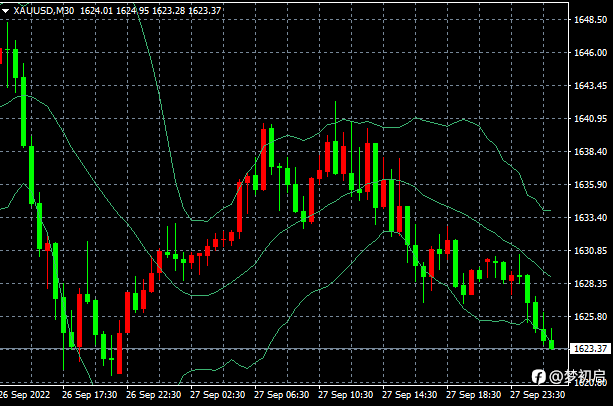Click the 27 Sep 14:30 time label

409,395
